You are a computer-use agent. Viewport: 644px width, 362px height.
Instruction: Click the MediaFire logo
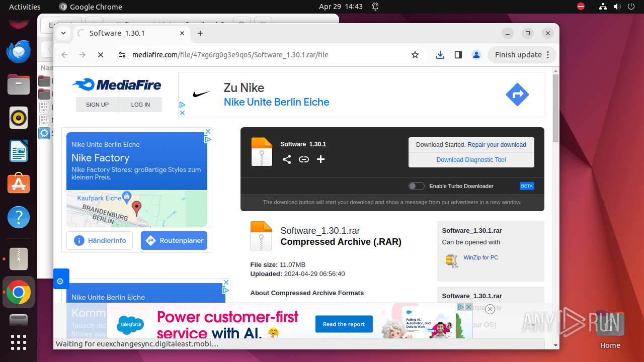117,84
